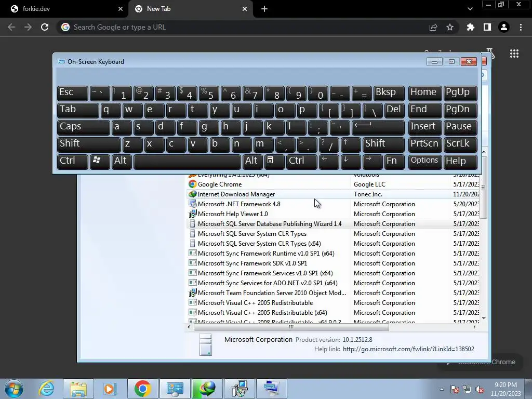The image size is (532, 399).
Task: Open the go.microsoft.com help link
Action: [x=408, y=349]
